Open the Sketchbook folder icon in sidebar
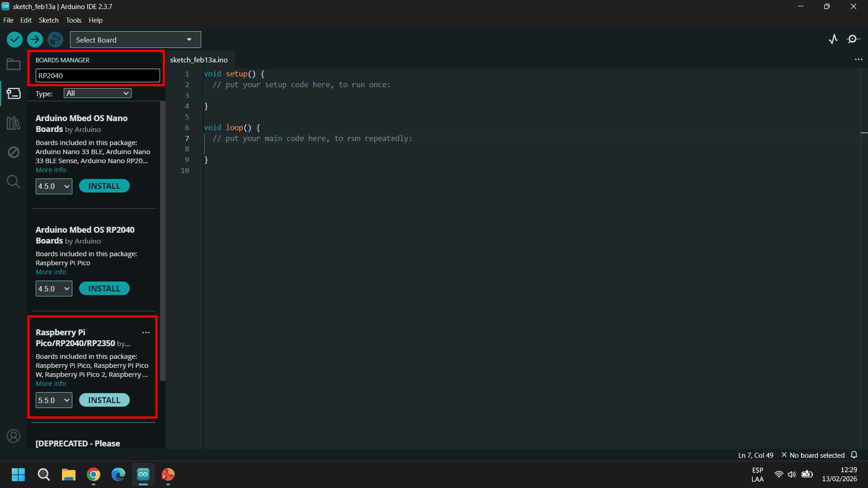This screenshot has height=488, width=868. (x=13, y=64)
